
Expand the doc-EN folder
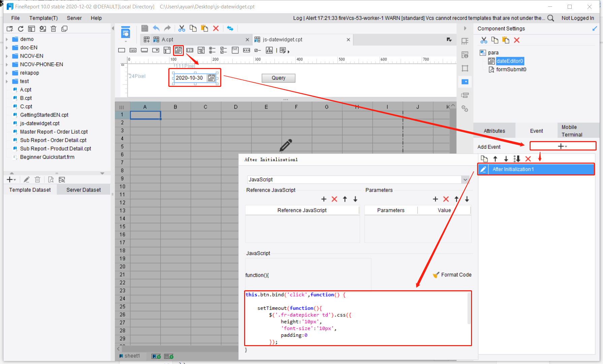(x=7, y=47)
